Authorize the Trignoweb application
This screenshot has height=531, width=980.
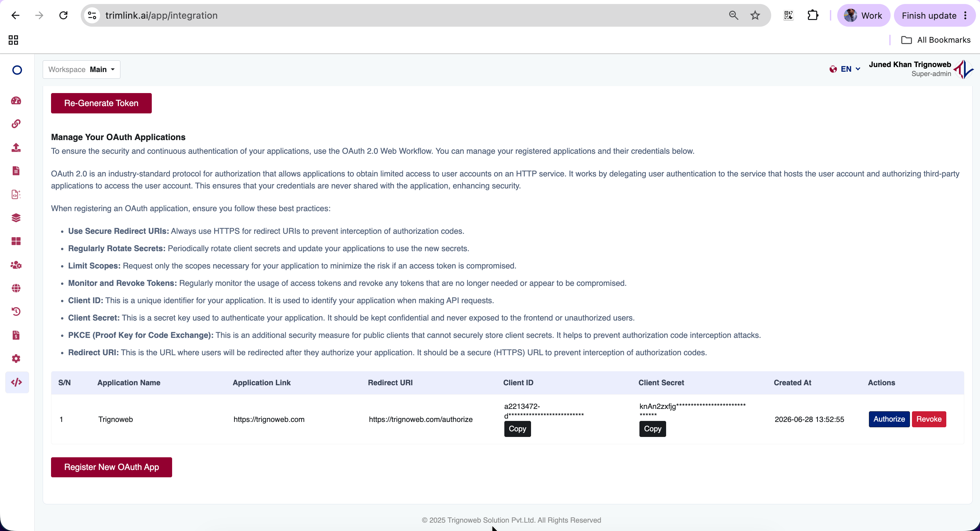click(889, 419)
